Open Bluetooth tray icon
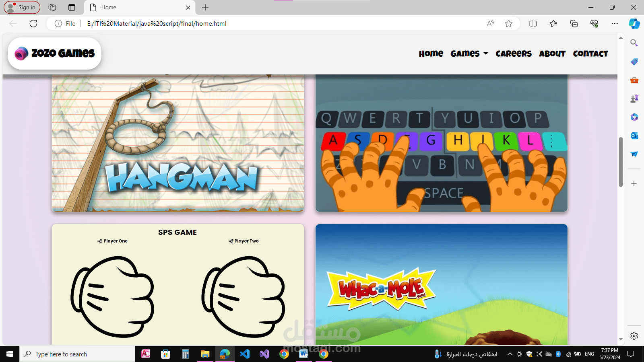Viewport: 644px width, 362px height. [x=558, y=354]
